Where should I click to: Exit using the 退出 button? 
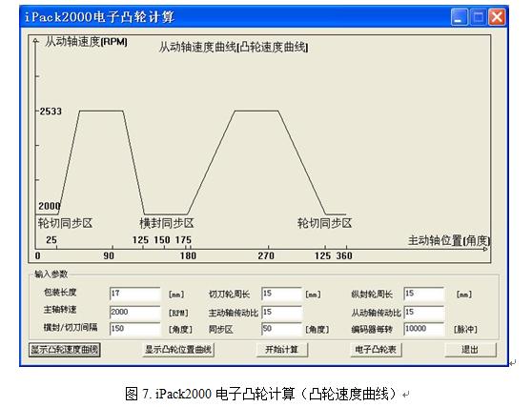[x=470, y=350]
